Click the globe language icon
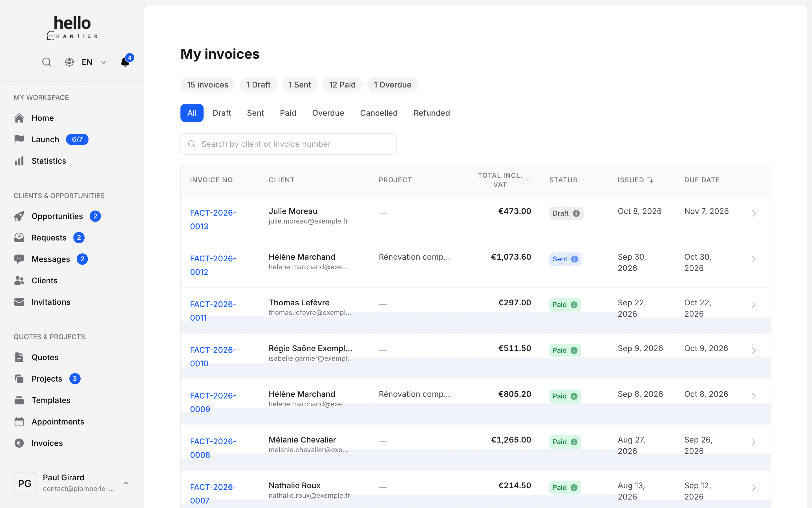The height and width of the screenshot is (508, 812). [x=69, y=62]
